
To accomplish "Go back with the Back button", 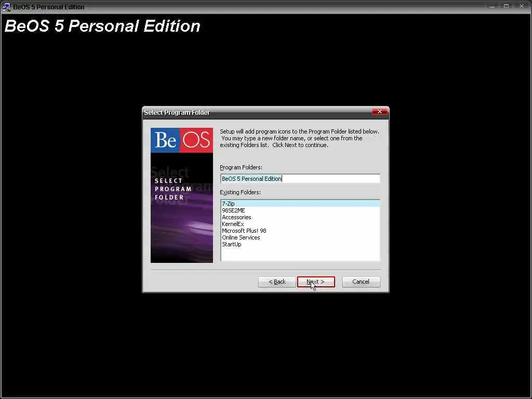I will click(x=277, y=282).
